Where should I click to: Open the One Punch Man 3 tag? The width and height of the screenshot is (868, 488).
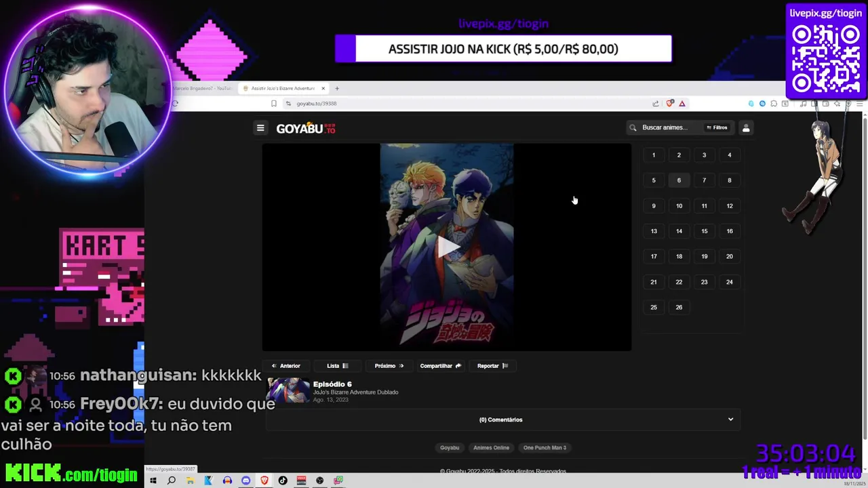coord(545,447)
